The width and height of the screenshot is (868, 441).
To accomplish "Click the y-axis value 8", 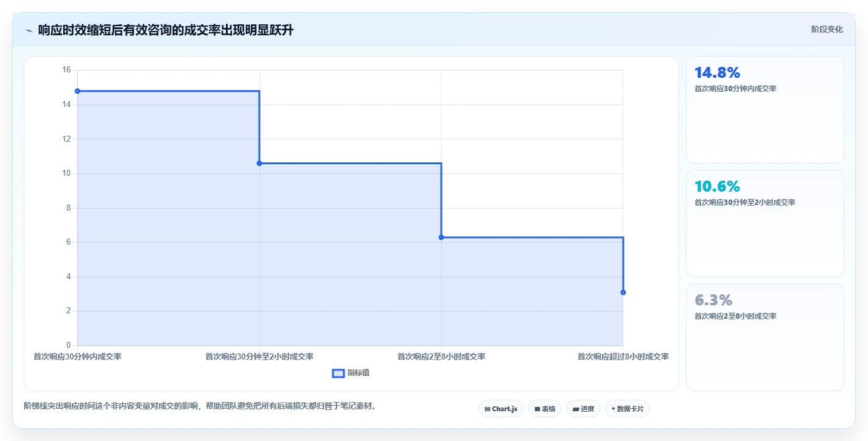I will (68, 207).
